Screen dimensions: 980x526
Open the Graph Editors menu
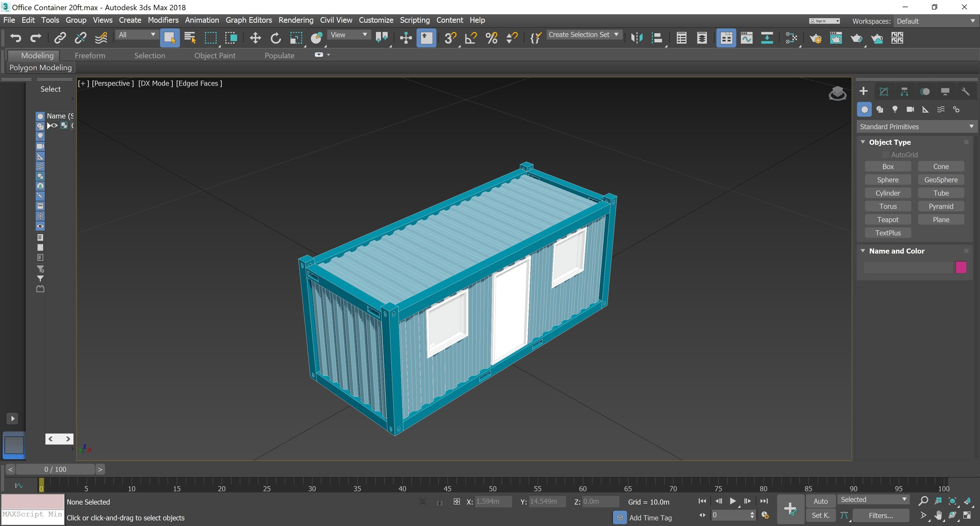click(248, 20)
